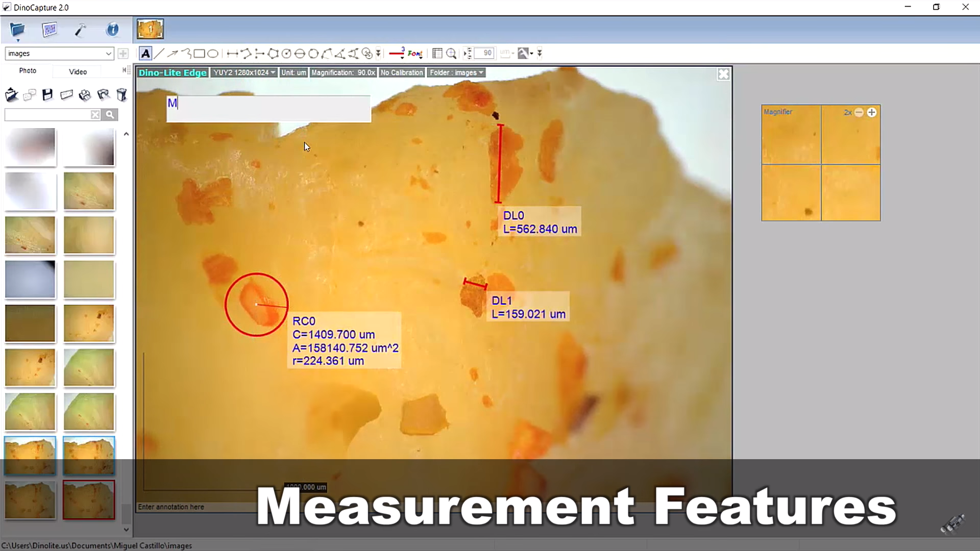Select the two-point Line measurement tool
The height and width of the screenshot is (551, 980).
[232, 53]
